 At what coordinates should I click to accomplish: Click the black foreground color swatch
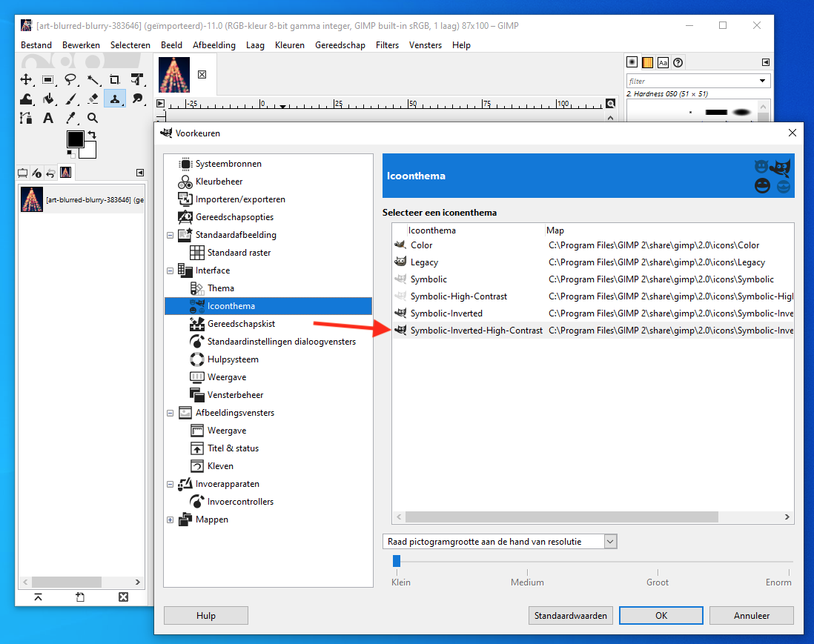[75, 139]
